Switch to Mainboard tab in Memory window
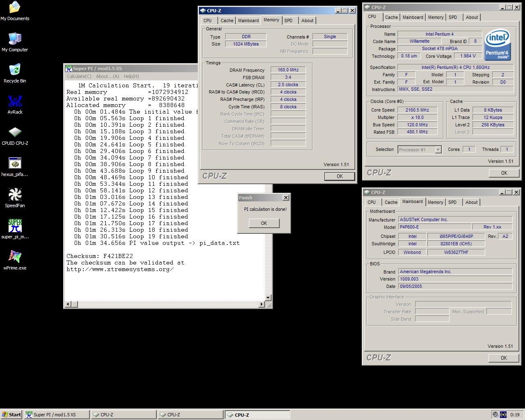Screen dimensions: 525x420 click(249, 21)
